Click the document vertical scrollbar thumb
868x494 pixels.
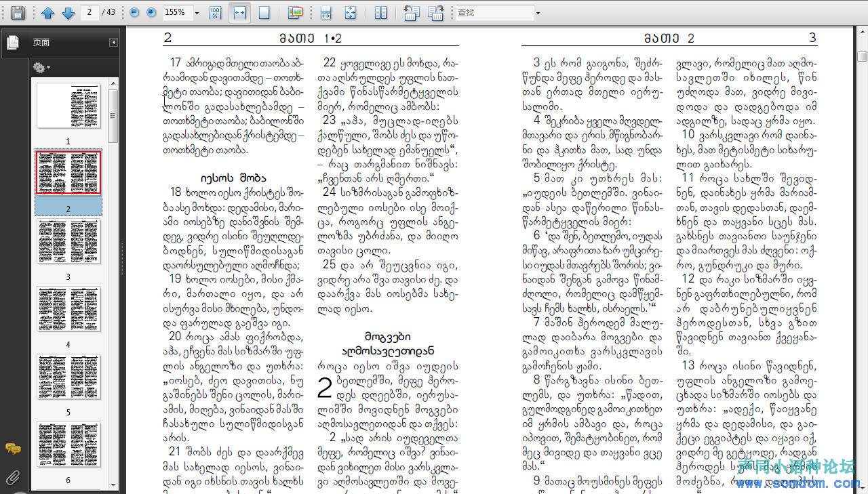[x=862, y=56]
